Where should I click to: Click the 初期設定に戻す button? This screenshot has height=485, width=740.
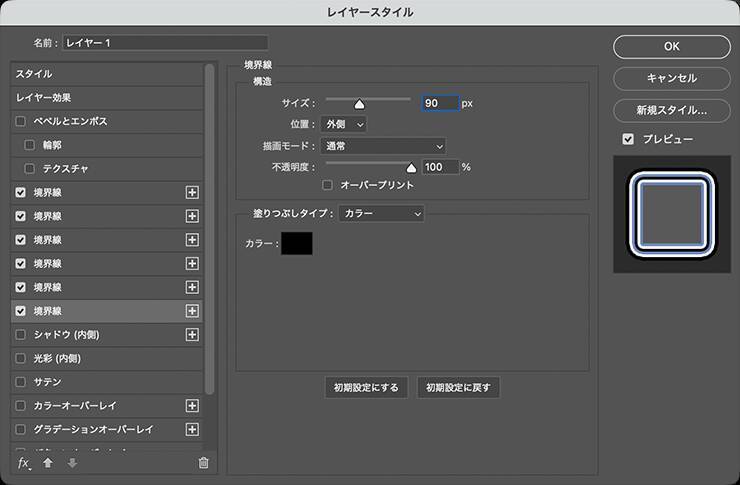coord(458,388)
